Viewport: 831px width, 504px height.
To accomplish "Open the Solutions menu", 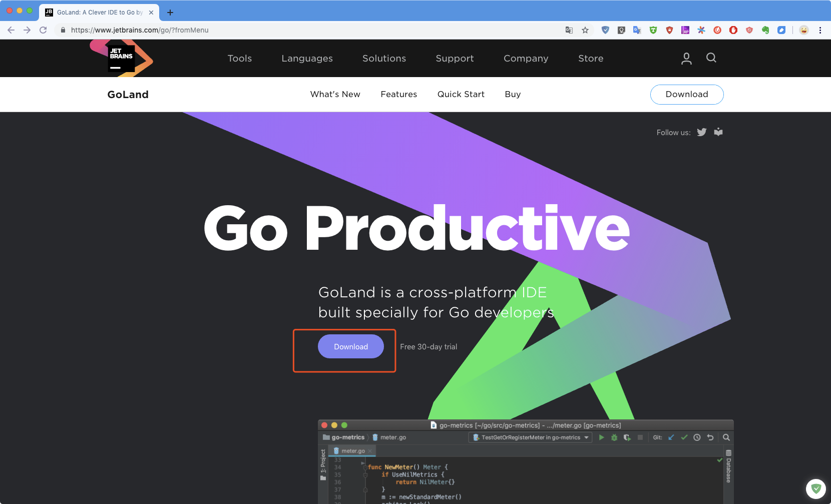I will [x=384, y=59].
